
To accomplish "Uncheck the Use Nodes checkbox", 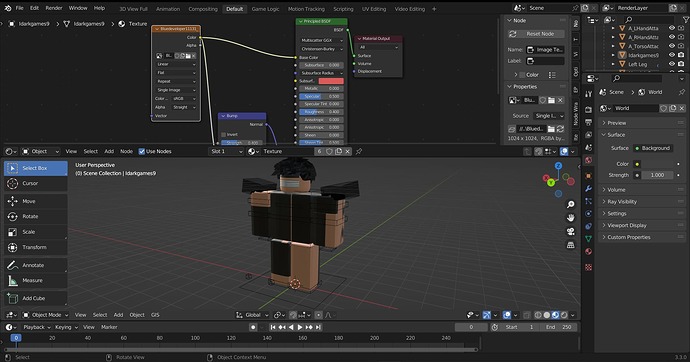I will pyautogui.click(x=142, y=151).
